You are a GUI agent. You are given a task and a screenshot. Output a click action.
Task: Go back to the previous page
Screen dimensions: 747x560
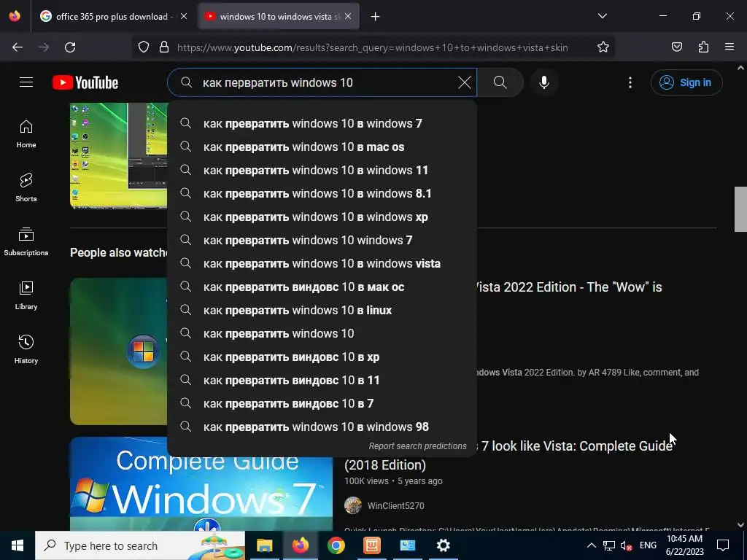coord(18,47)
